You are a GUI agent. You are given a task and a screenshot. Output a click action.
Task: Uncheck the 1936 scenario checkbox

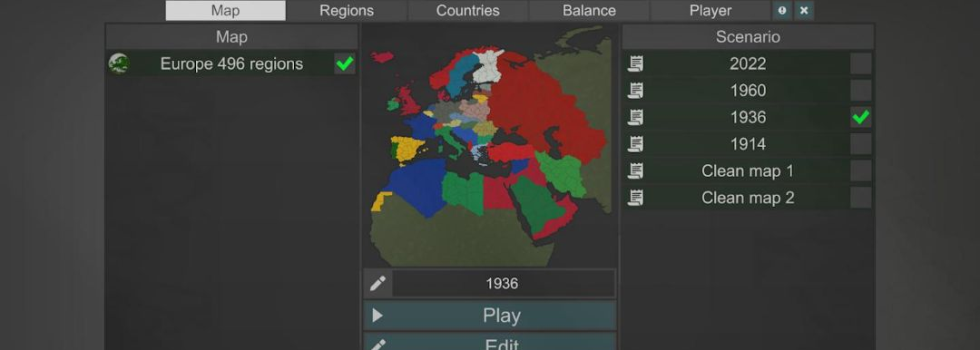pos(860,118)
